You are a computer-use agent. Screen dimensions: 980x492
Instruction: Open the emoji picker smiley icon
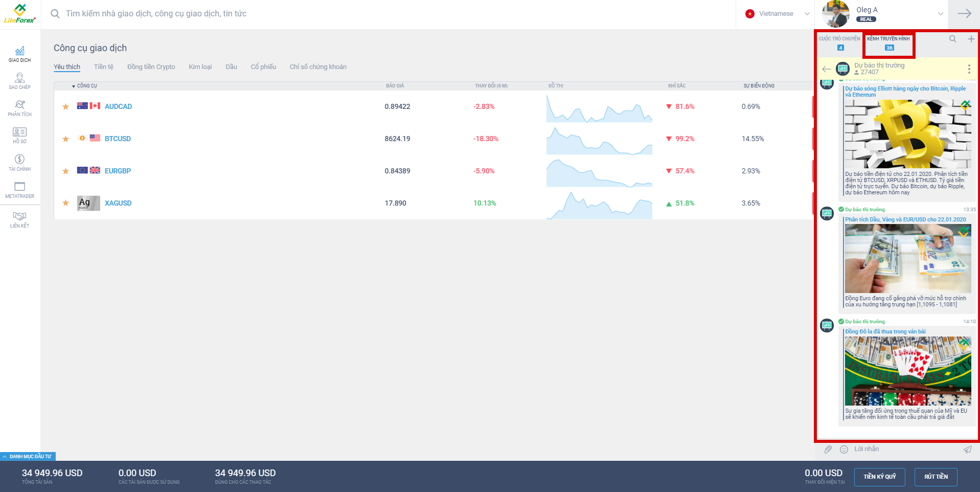pos(844,449)
